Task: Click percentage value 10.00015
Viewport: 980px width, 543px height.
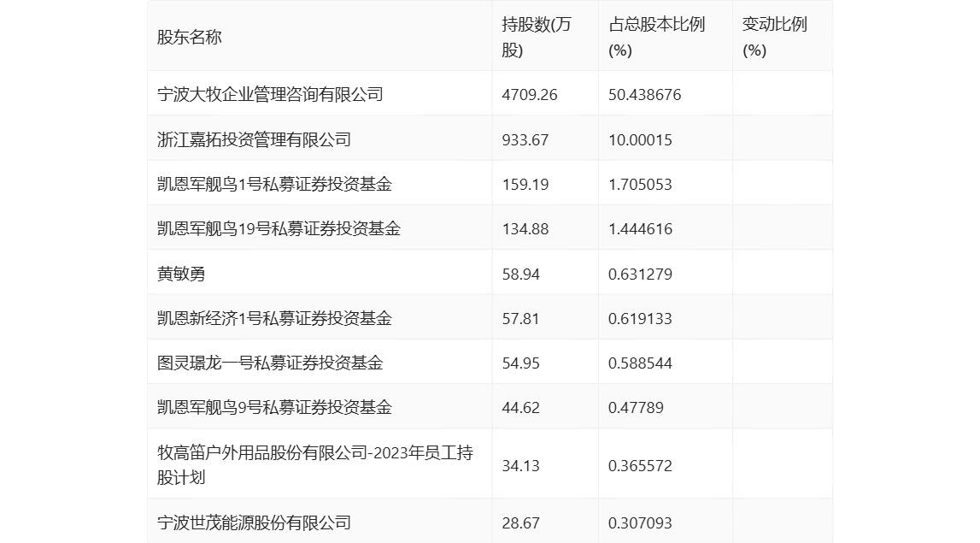Action: [640, 140]
